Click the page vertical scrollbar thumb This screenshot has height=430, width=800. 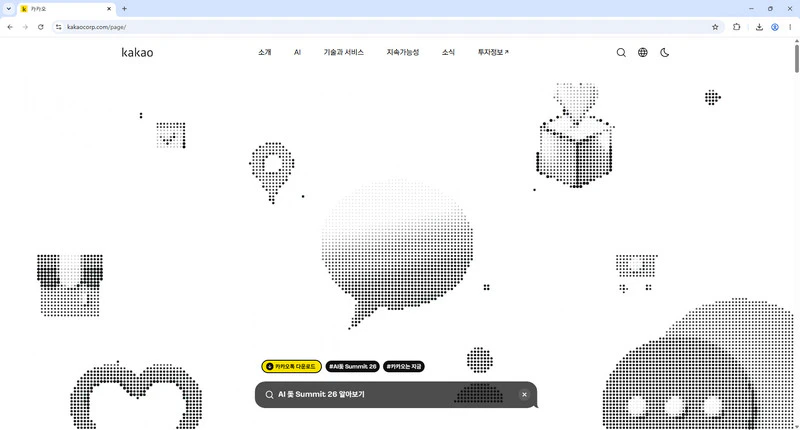coord(796,58)
